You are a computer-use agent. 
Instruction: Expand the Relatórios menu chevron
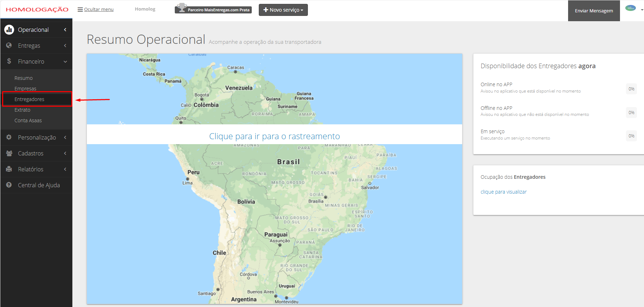coord(65,169)
